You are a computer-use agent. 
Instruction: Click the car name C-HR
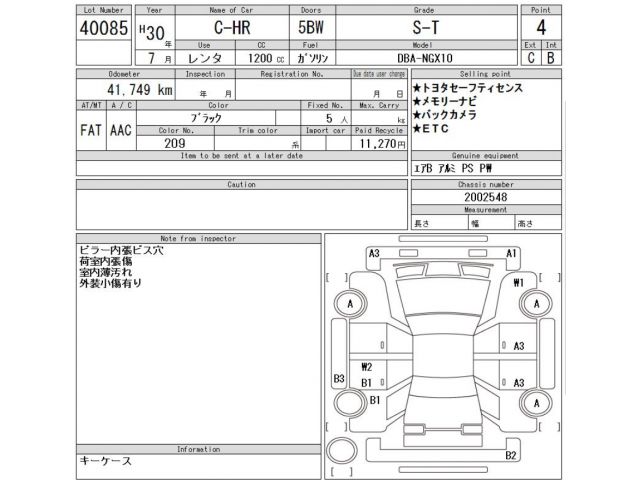pyautogui.click(x=232, y=28)
